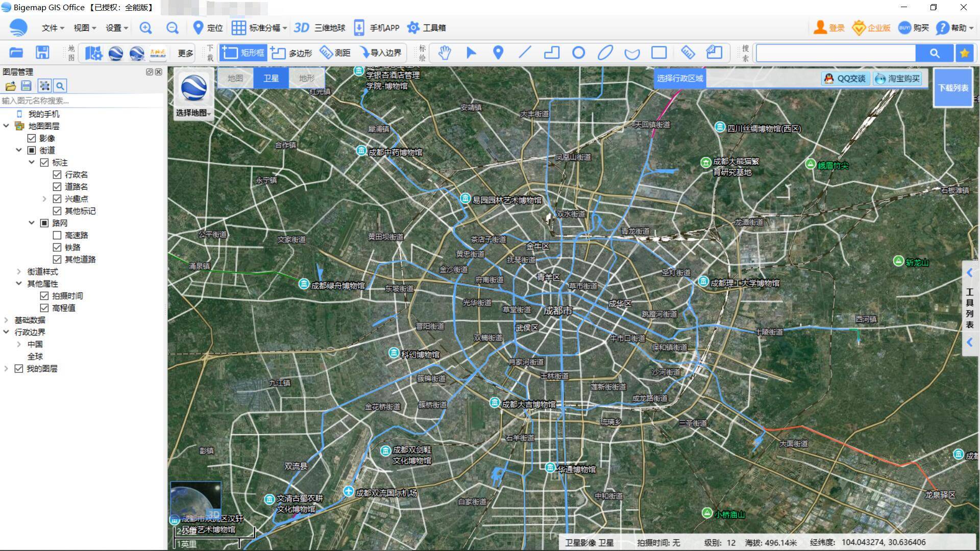Click 选择行政区域 button
980x551 pixels.
pyautogui.click(x=680, y=79)
